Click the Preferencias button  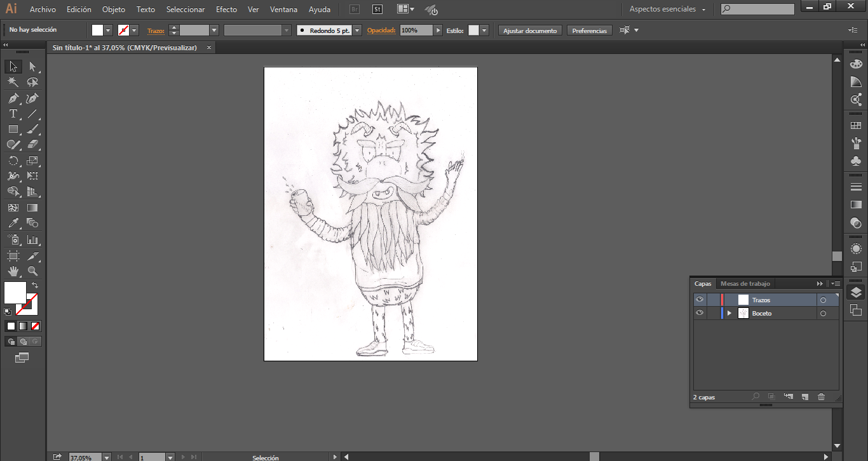point(589,30)
